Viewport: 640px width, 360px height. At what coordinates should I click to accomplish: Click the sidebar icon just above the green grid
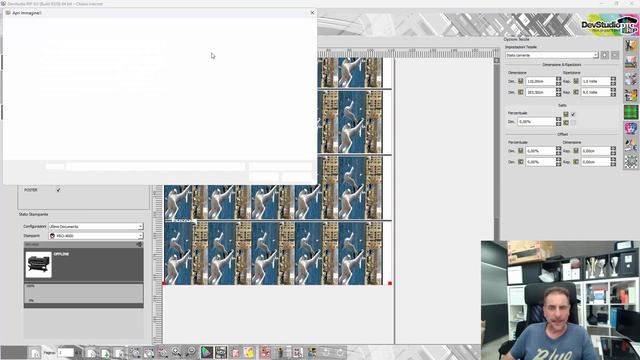pyautogui.click(x=631, y=95)
